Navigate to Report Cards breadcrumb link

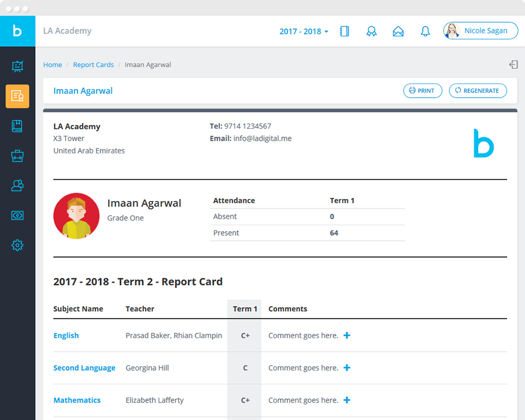93,65
